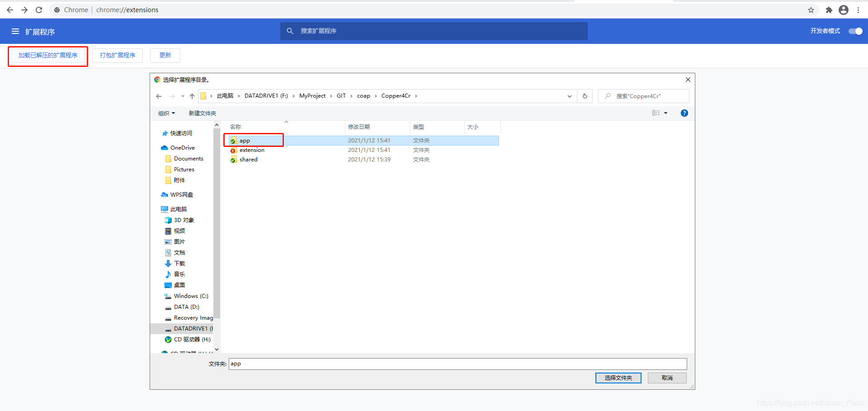
Task: Click MyProject in the breadcrumb path
Action: (312, 96)
